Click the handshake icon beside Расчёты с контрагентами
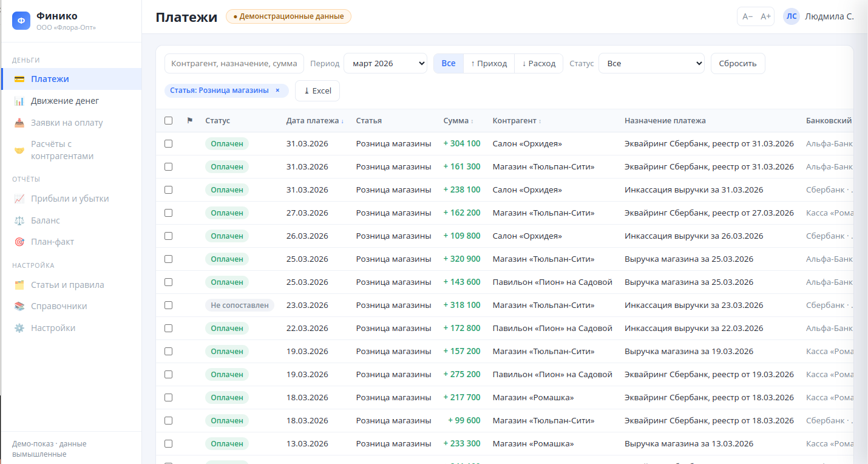The width and height of the screenshot is (868, 464). pos(19,150)
